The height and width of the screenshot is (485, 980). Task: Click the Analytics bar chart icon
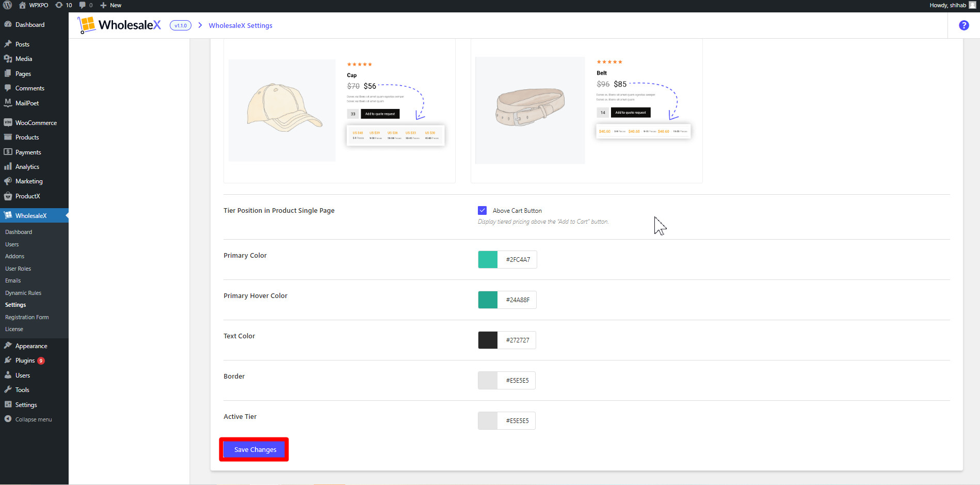click(x=8, y=166)
